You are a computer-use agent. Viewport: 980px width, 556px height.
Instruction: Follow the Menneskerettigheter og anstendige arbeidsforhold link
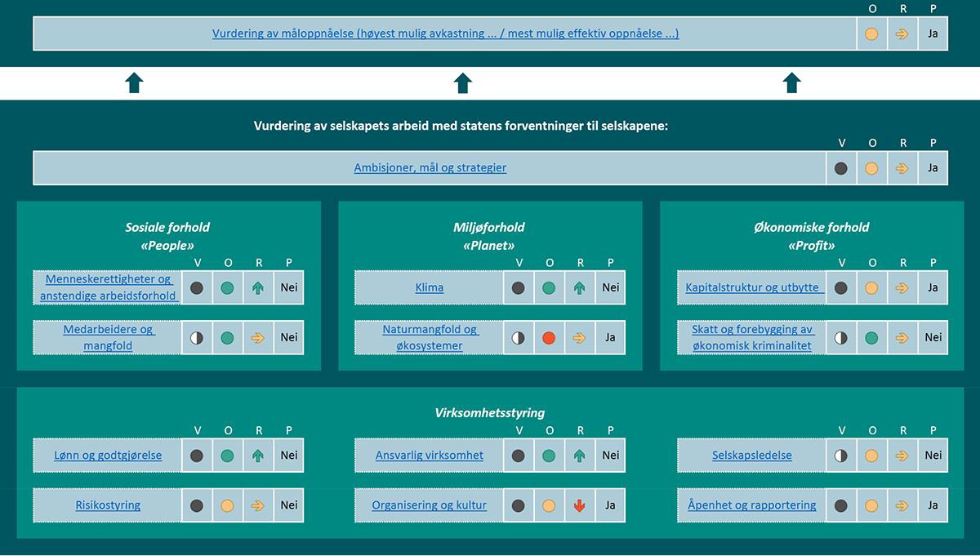[x=108, y=287]
